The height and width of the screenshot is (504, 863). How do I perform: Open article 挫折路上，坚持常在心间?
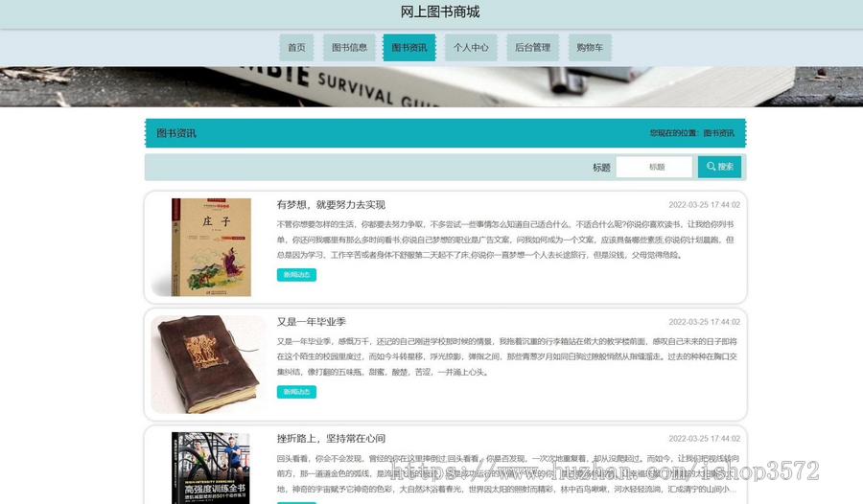point(331,439)
